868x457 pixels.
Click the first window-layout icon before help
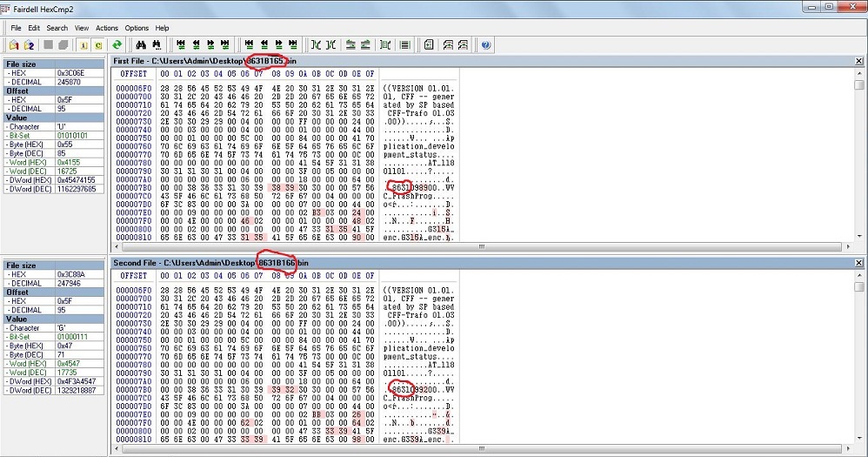[449, 45]
